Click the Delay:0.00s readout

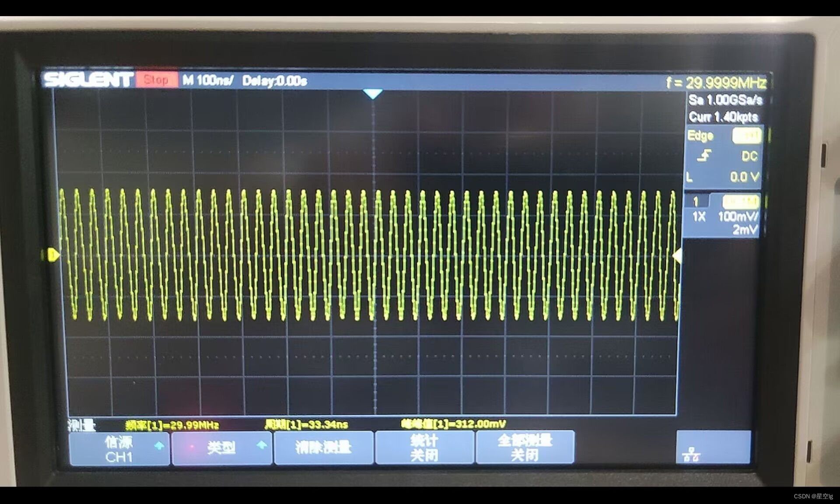[275, 81]
